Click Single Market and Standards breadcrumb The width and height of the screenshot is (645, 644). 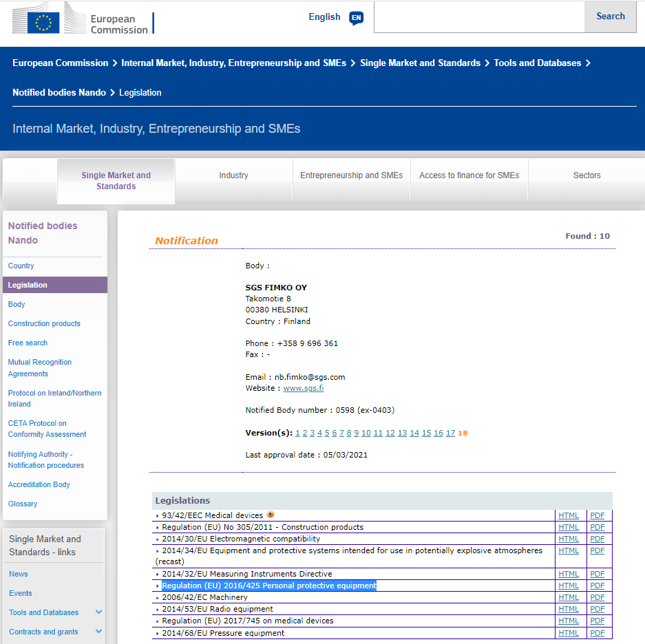(420, 63)
